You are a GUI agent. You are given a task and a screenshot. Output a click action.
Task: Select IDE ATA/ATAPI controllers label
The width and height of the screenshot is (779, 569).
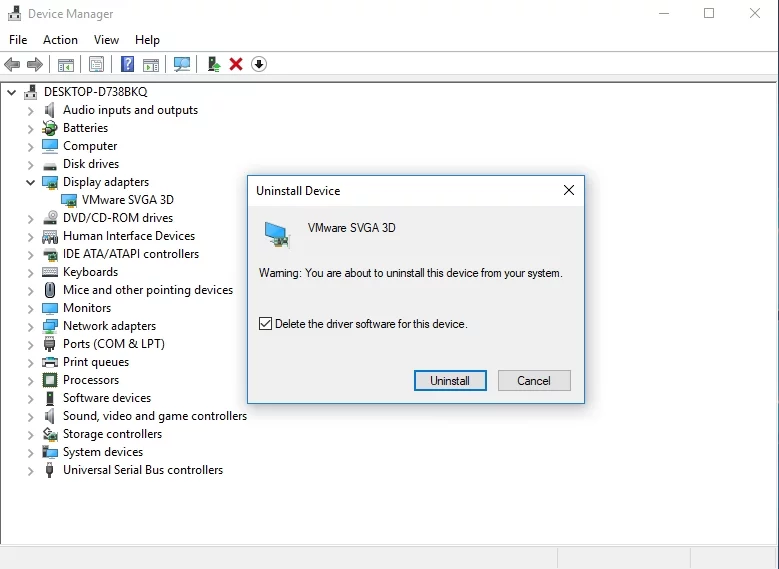click(x=131, y=254)
